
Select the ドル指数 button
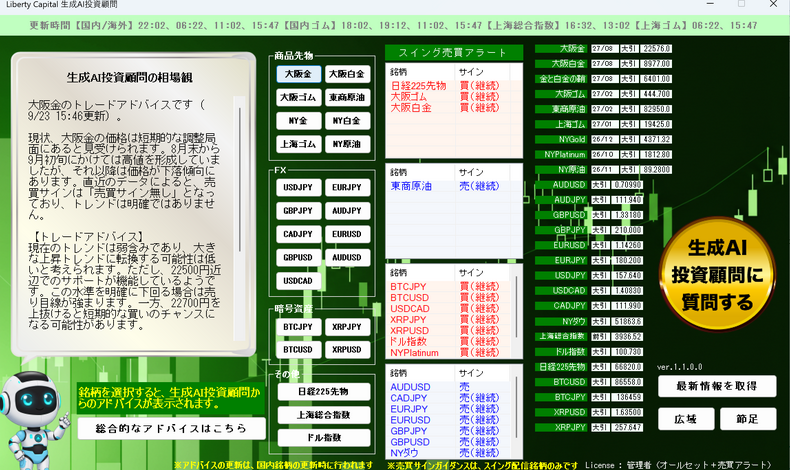(x=324, y=438)
